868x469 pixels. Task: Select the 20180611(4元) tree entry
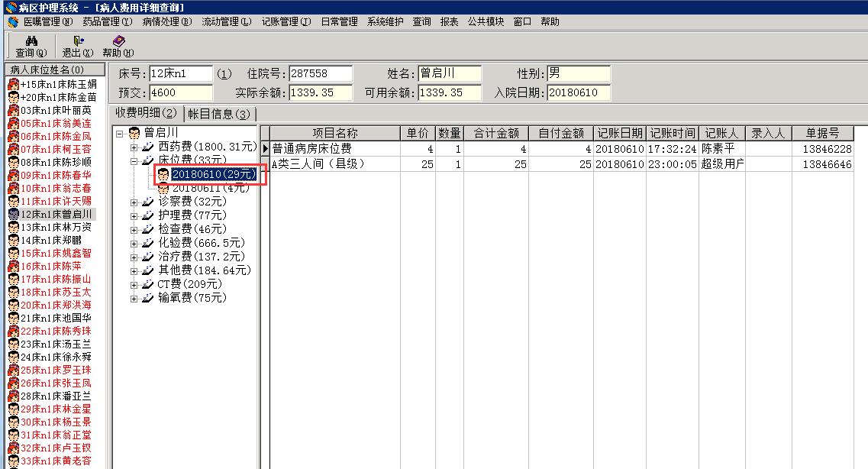[x=211, y=188]
